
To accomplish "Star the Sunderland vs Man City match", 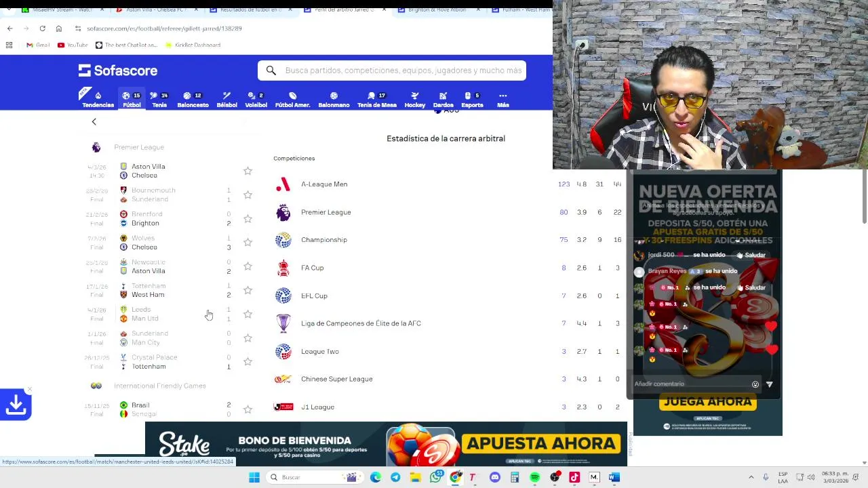I will (x=248, y=338).
